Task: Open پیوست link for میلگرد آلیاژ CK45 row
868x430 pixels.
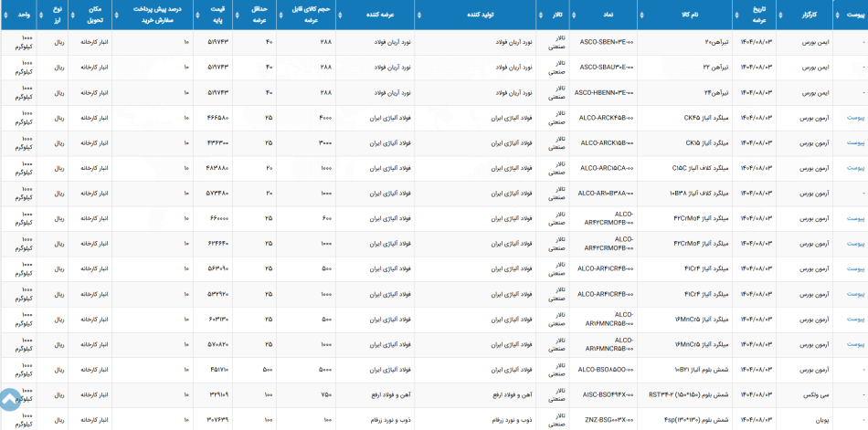Action: (855, 118)
